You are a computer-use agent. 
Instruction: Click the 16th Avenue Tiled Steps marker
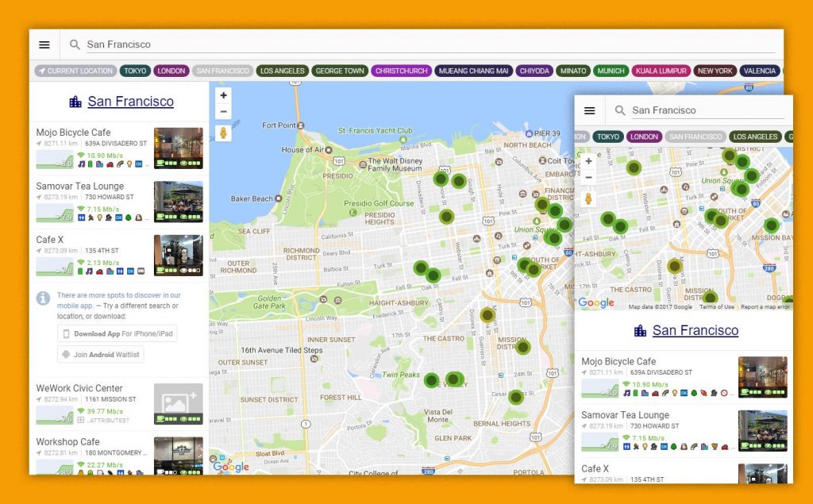click(314, 359)
